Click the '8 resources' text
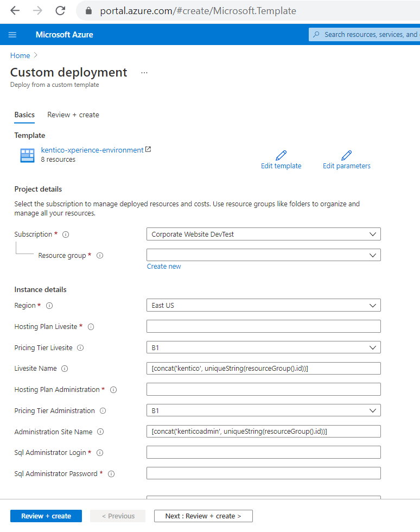The image size is (420, 532). tap(58, 160)
